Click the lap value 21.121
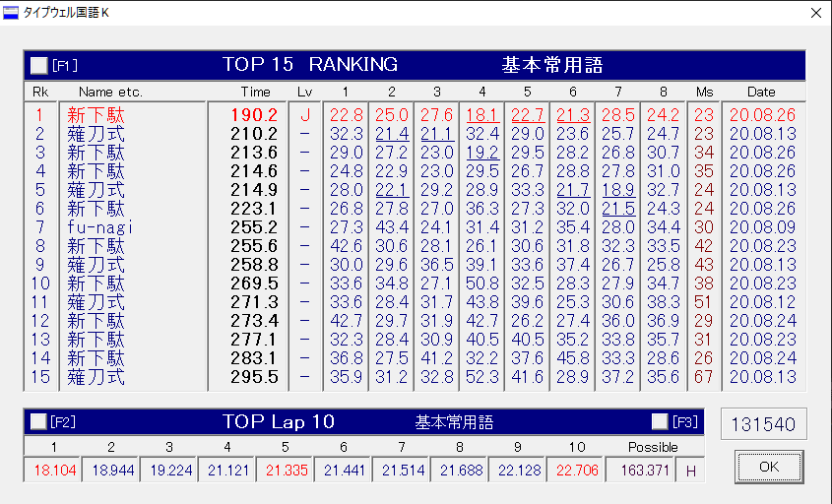Screen dimensions: 832x504 point(228,471)
